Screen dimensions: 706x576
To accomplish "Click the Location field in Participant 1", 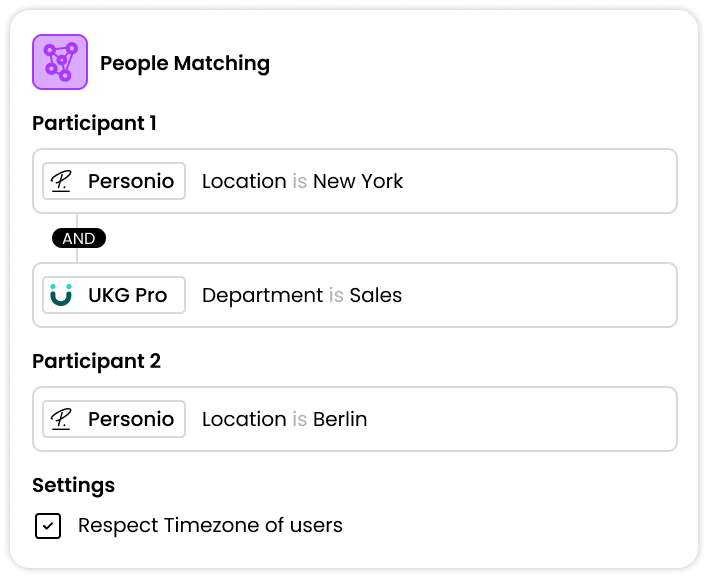I will tap(244, 181).
